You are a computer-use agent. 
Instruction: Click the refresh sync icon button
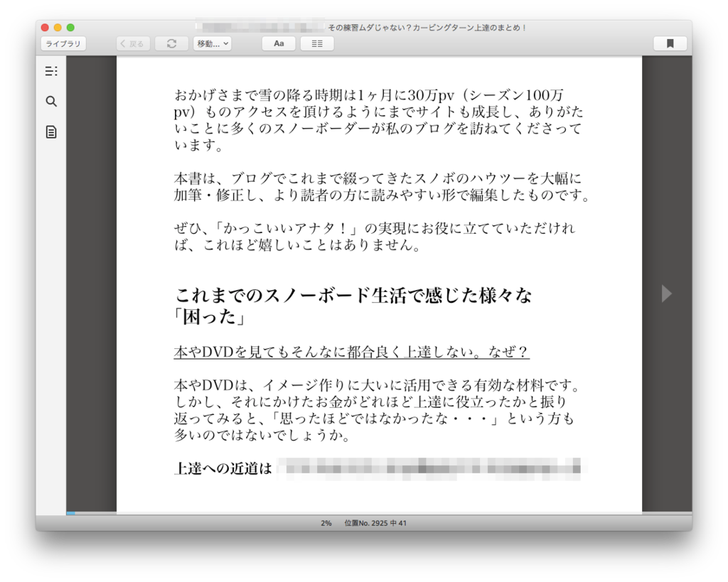pyautogui.click(x=171, y=43)
